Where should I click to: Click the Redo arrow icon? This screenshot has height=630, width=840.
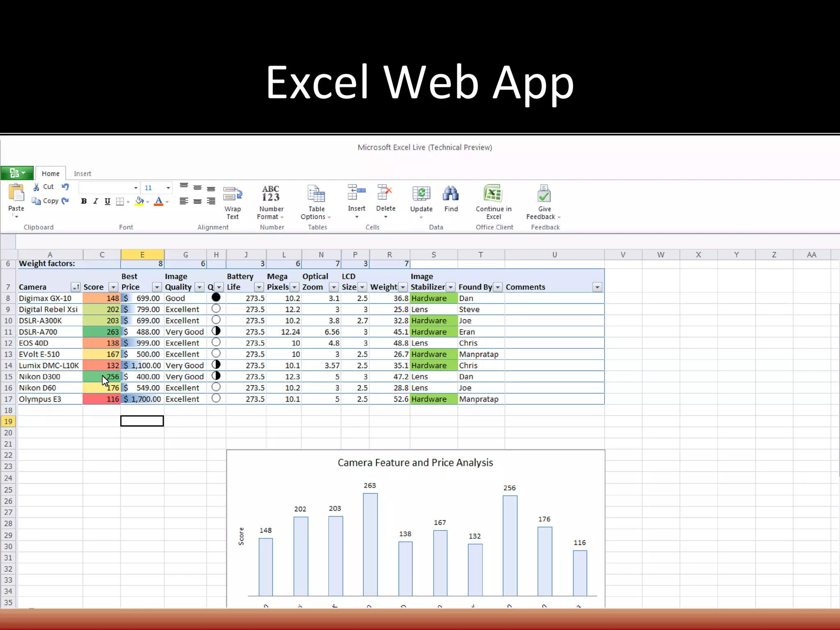65,201
